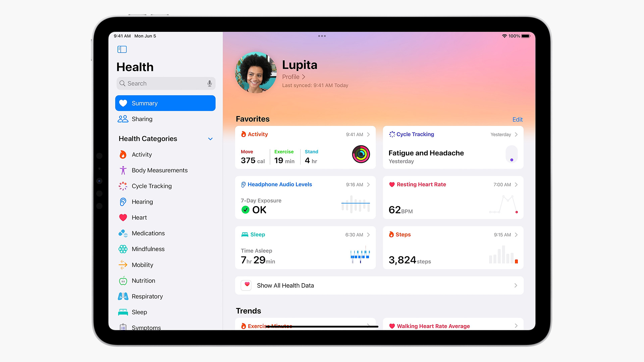Select the Mindfulness icon
644x362 pixels.
pyautogui.click(x=123, y=248)
